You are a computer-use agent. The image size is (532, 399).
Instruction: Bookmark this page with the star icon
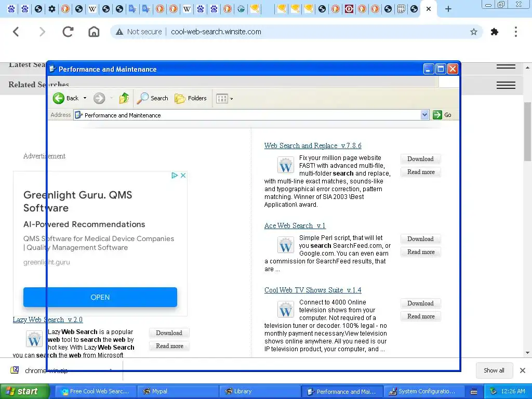(474, 32)
